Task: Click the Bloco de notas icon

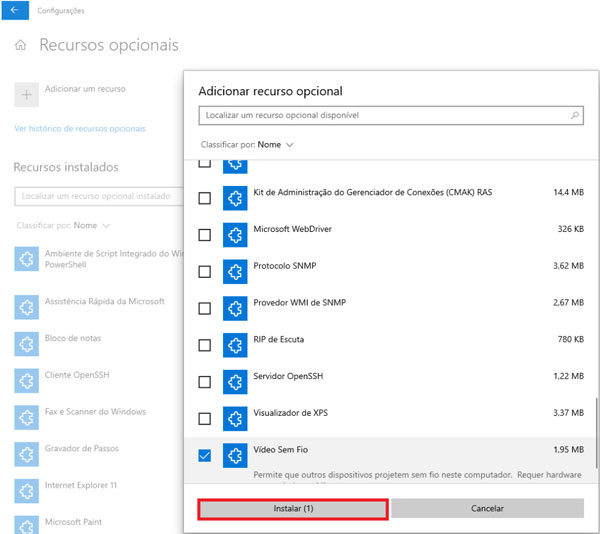Action: tap(26, 344)
